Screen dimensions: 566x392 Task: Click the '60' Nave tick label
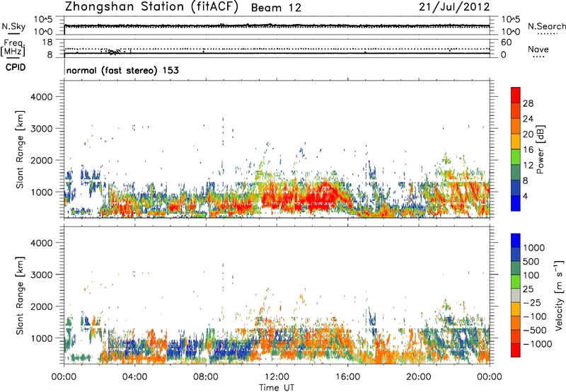506,42
